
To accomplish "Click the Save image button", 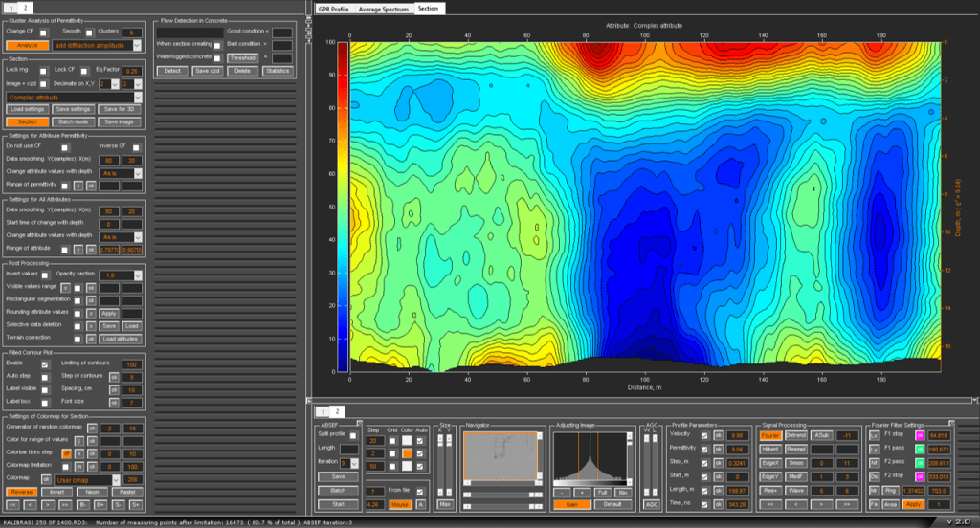I will [119, 121].
